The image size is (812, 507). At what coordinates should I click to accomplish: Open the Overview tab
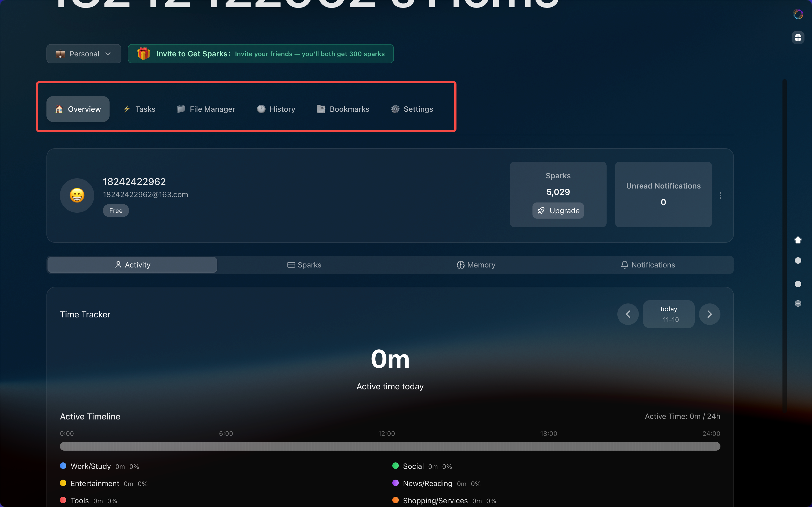click(78, 109)
